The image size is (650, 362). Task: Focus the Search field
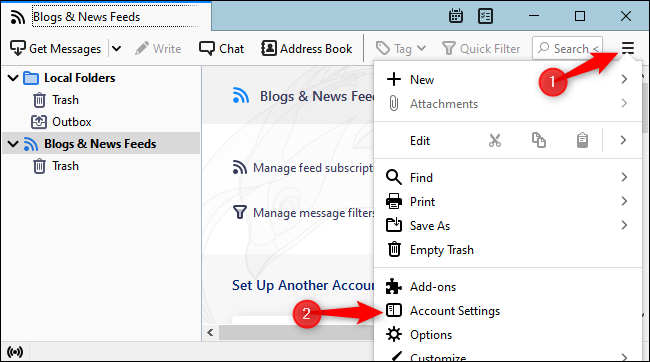[x=568, y=49]
